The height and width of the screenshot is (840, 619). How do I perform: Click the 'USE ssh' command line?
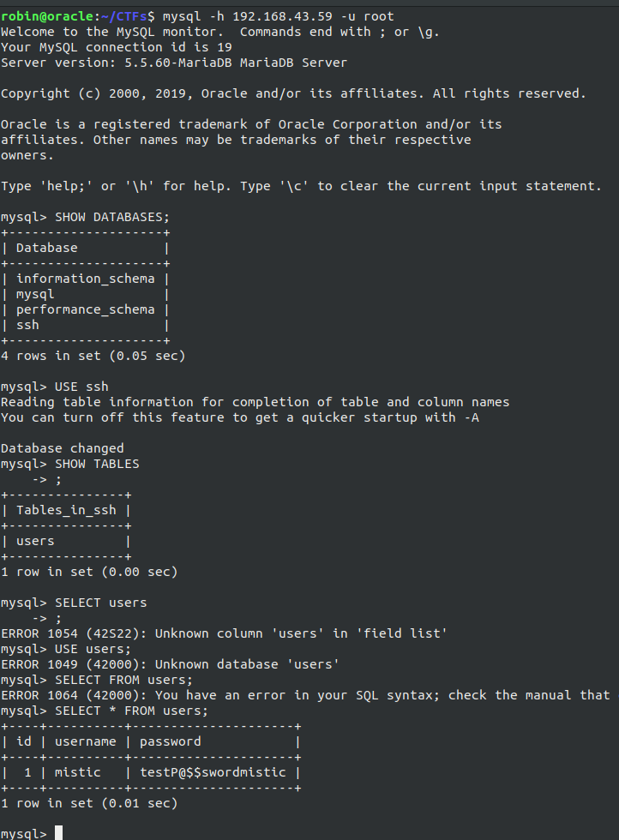tap(81, 387)
